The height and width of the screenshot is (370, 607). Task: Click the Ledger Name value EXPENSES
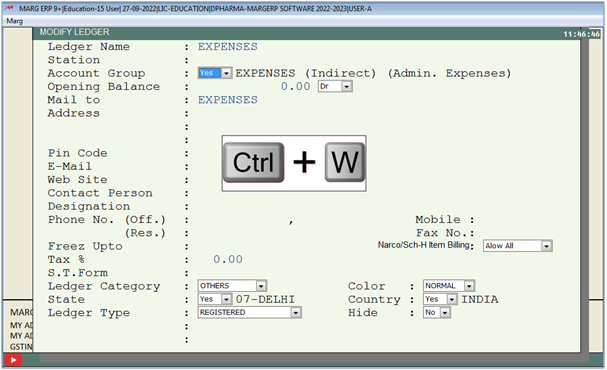point(228,47)
